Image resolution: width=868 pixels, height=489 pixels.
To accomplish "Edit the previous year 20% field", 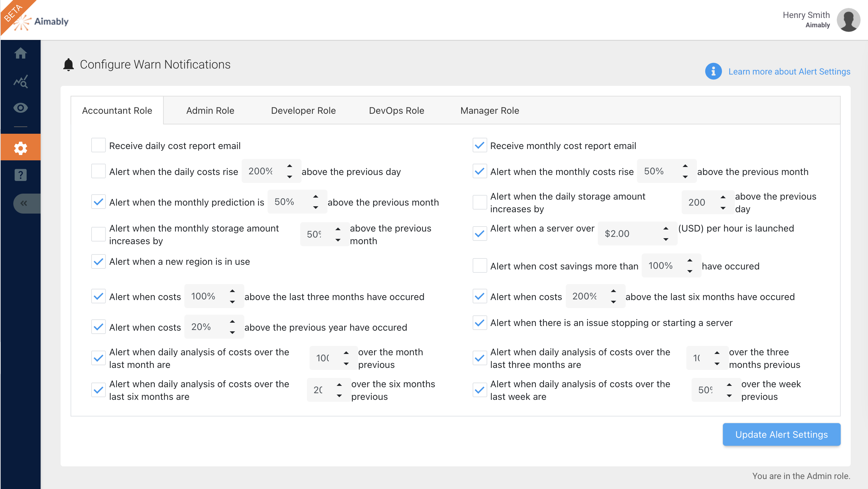I will click(x=214, y=327).
